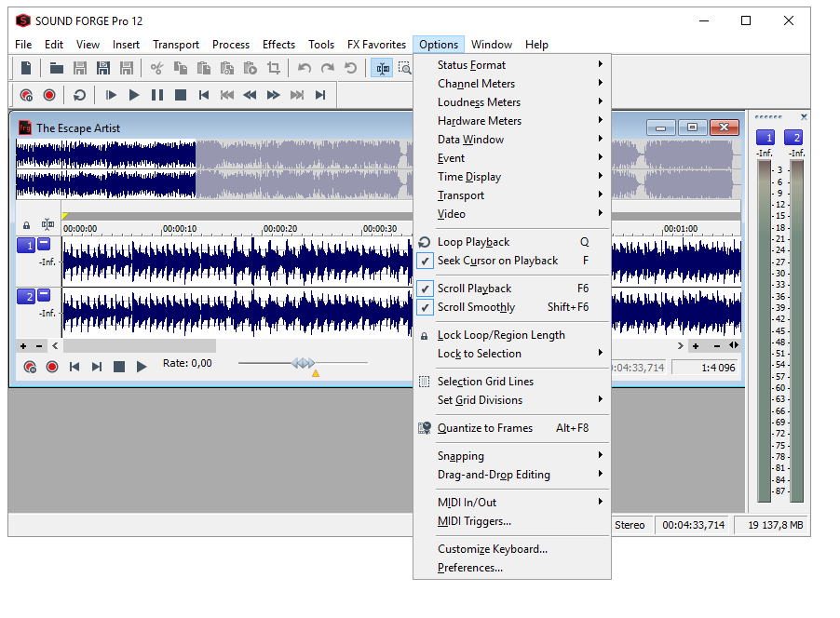The width and height of the screenshot is (840, 618).
Task: Click the New file icon in toolbar
Action: pos(26,68)
